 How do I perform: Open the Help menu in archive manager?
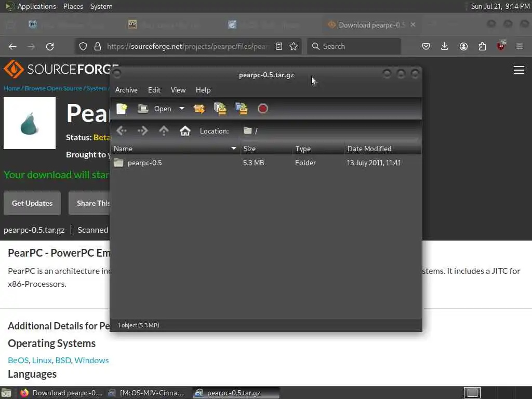tap(203, 90)
